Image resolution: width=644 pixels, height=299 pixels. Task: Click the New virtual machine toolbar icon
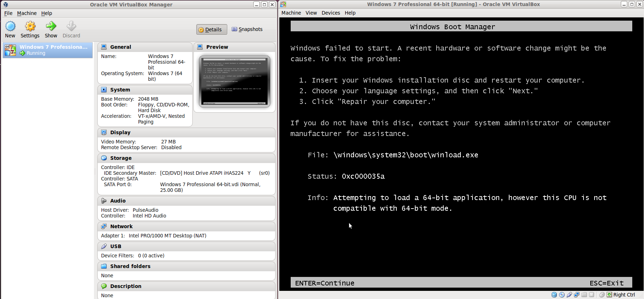click(10, 26)
